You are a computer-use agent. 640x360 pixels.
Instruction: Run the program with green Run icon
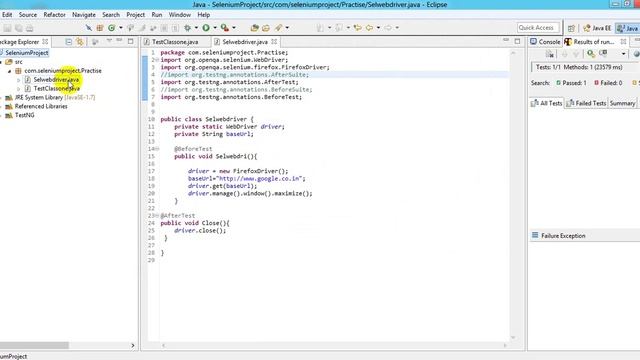click(x=206, y=28)
